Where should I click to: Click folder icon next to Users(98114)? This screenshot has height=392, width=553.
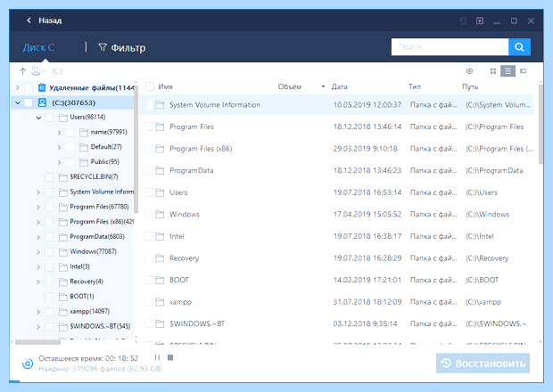tap(63, 118)
